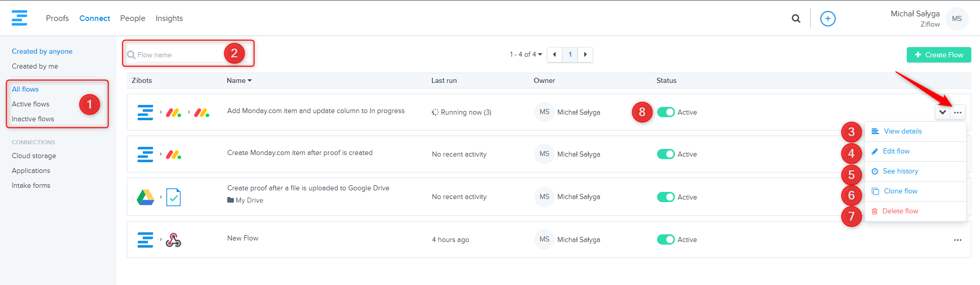Open the 1-4 of 4 page size dropdown
980x285 pixels.
click(526, 54)
